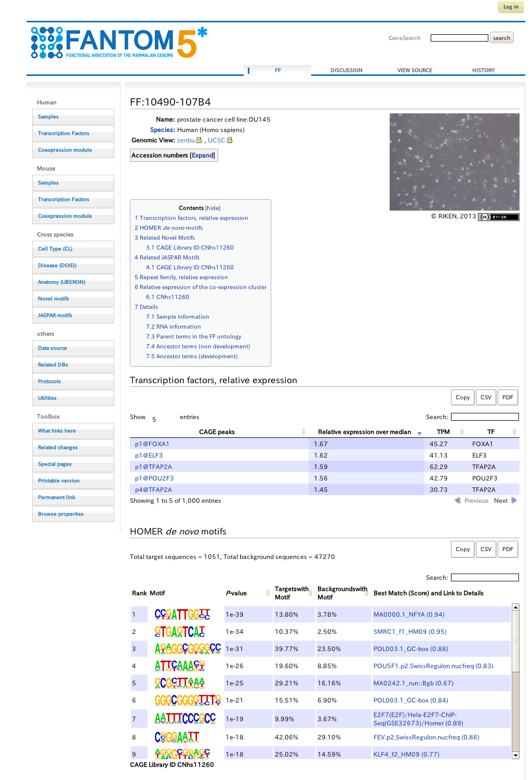This screenshot has width=532, height=780.
Task: Open the VIEW SOURCE tab
Action: pyautogui.click(x=415, y=70)
